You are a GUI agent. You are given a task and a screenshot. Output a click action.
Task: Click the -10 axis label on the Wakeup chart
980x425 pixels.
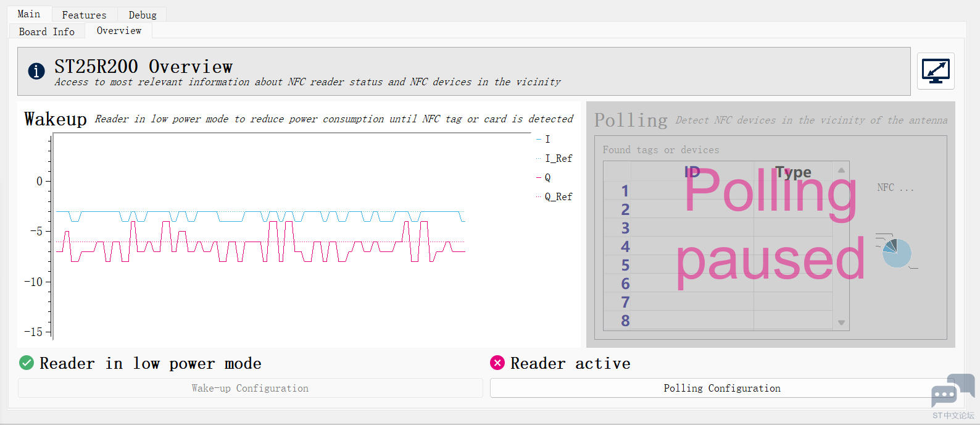[x=33, y=282]
